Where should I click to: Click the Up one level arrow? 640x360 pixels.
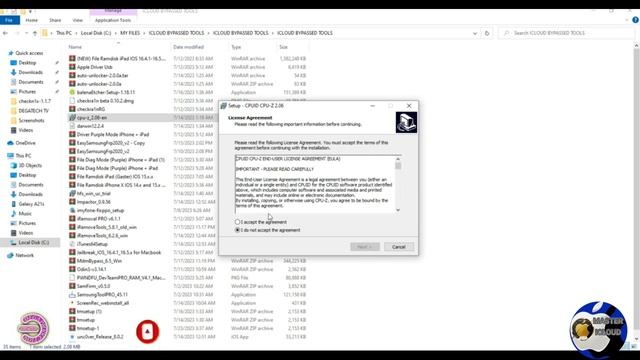35,33
